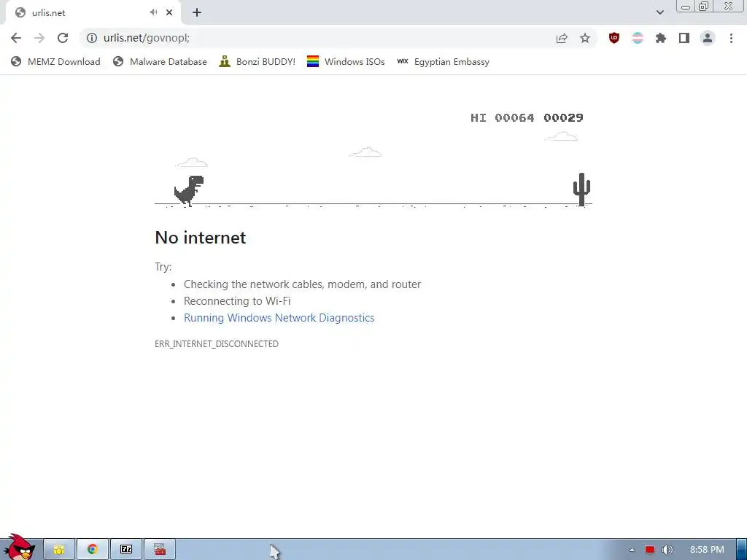The image size is (747, 560).
Task: Open Bonzi BUDDY! bookmark
Action: click(258, 61)
